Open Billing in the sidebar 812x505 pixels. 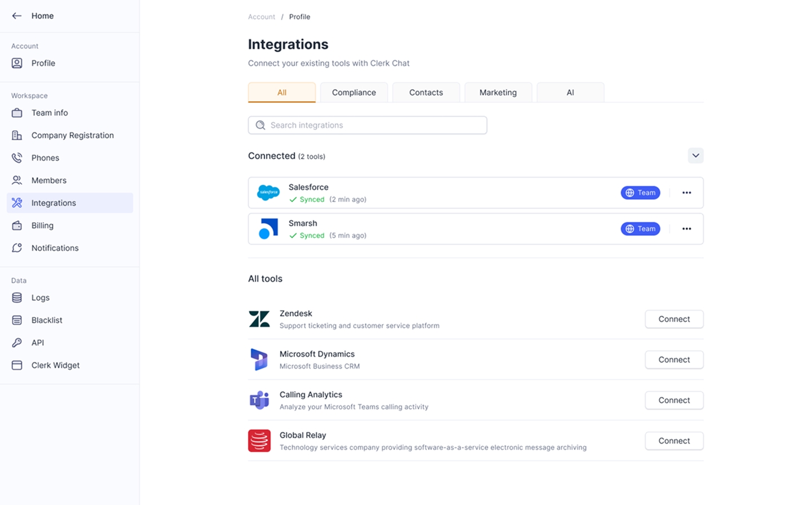pos(42,225)
